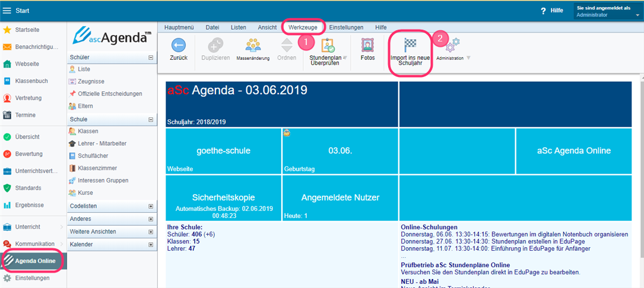The image size is (644, 288).
Task: Click the goethe-schule Webseite tile
Action: click(223, 151)
